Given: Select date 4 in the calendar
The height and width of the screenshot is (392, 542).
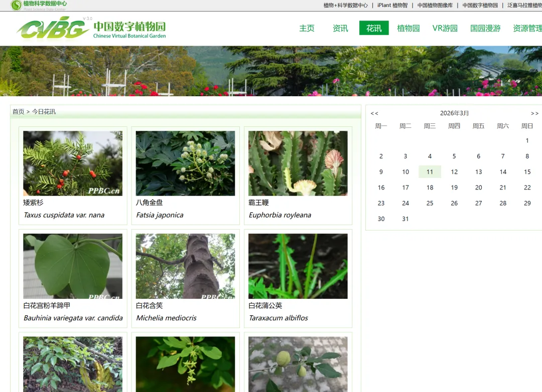Looking at the screenshot, I should click(x=430, y=156).
